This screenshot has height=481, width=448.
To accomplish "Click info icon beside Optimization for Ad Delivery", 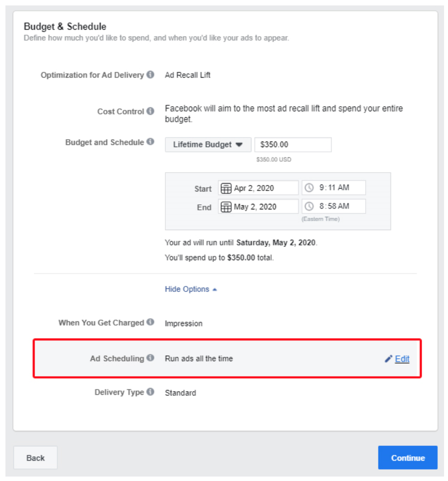I will click(150, 75).
